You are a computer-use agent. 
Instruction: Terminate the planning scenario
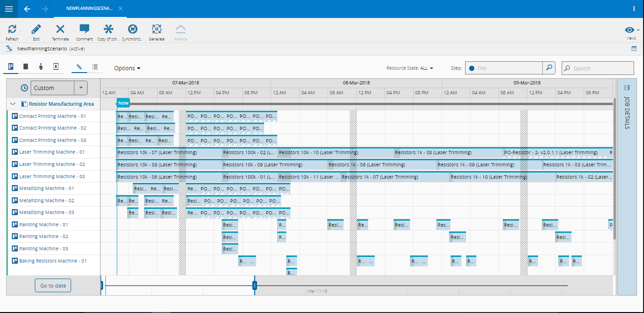tap(60, 30)
